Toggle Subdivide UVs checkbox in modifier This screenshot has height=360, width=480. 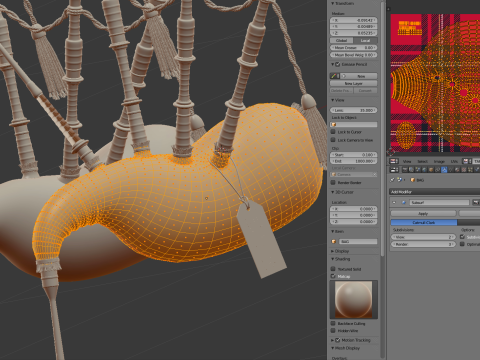[462, 237]
